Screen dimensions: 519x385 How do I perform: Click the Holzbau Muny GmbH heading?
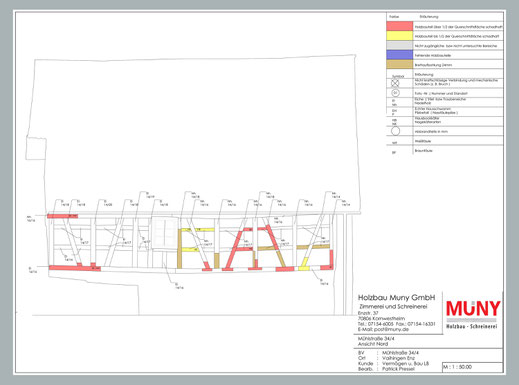point(396,297)
